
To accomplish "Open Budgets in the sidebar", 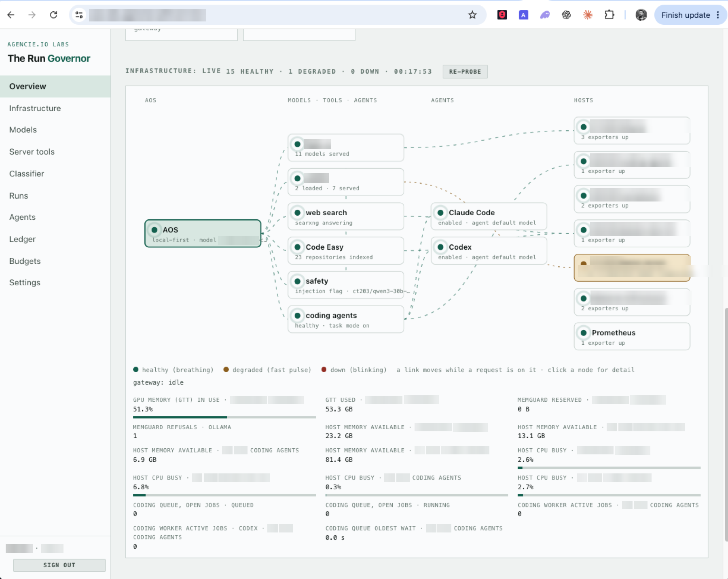I will point(55,261).
